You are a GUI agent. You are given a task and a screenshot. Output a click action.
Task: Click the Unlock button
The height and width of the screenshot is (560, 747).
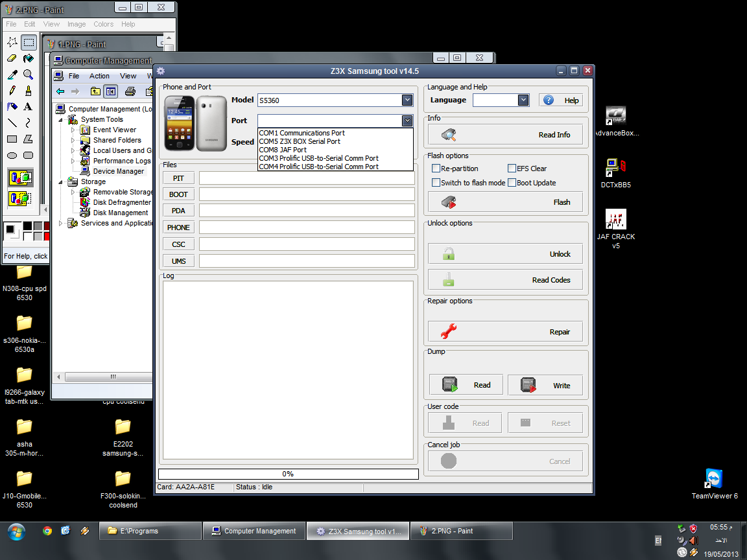tap(506, 254)
